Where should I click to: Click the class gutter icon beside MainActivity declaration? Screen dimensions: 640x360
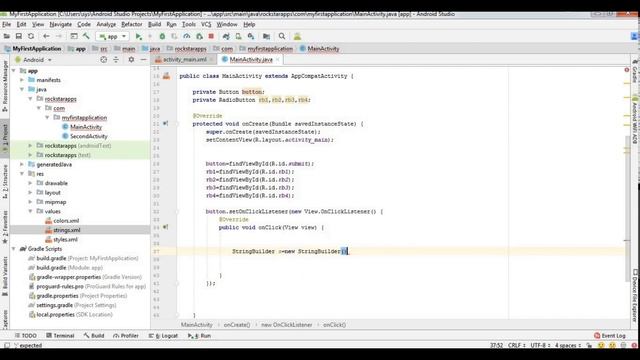click(166, 76)
